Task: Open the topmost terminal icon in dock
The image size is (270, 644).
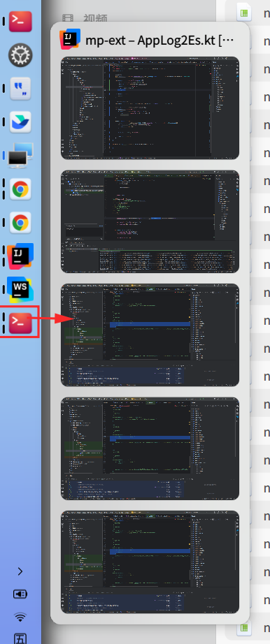Action: [x=20, y=21]
